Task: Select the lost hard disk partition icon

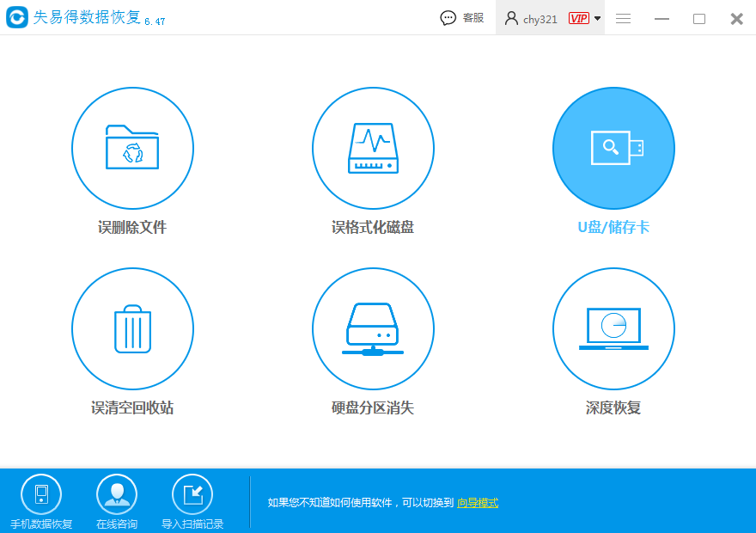Action: [x=373, y=328]
